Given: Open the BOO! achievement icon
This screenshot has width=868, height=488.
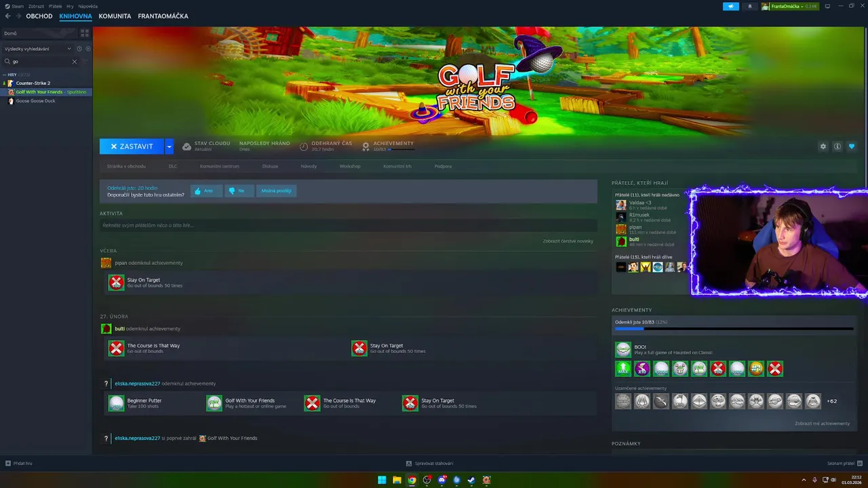Looking at the screenshot, I should pos(623,350).
